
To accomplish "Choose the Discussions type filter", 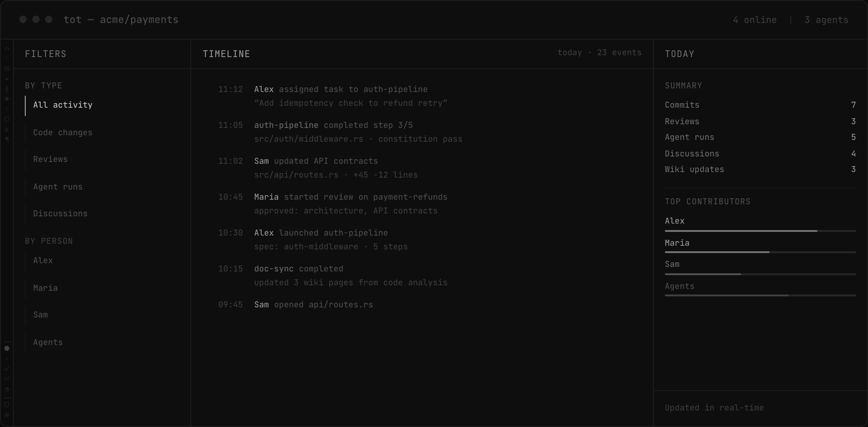I will coord(102,214).
